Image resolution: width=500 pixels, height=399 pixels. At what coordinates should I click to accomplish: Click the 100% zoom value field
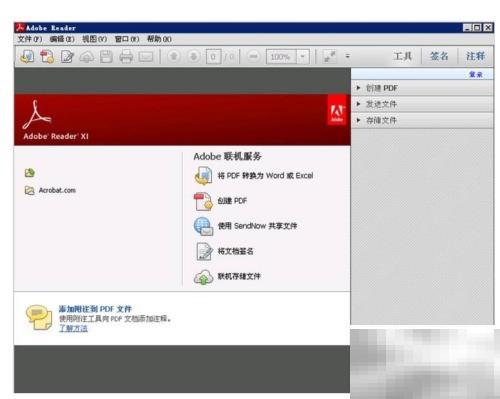281,57
